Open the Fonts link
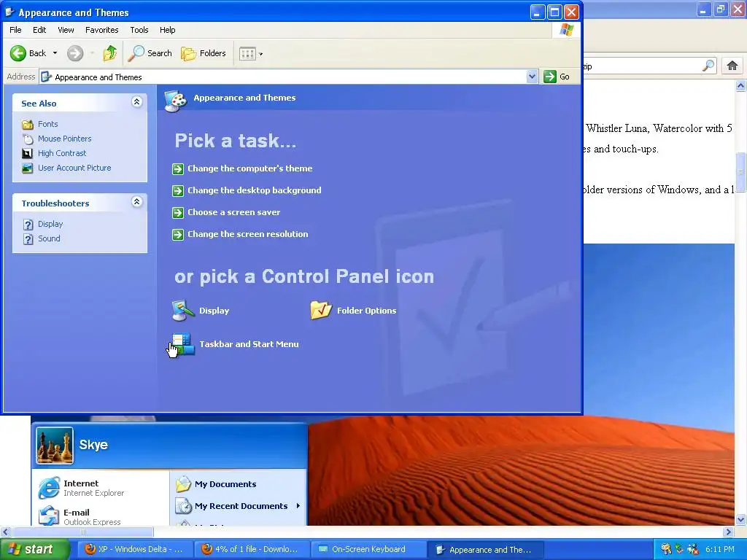The image size is (747, 560). point(48,124)
